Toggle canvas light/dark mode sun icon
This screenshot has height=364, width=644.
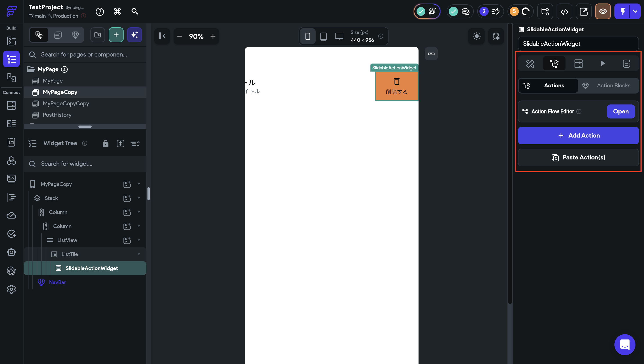tap(476, 36)
